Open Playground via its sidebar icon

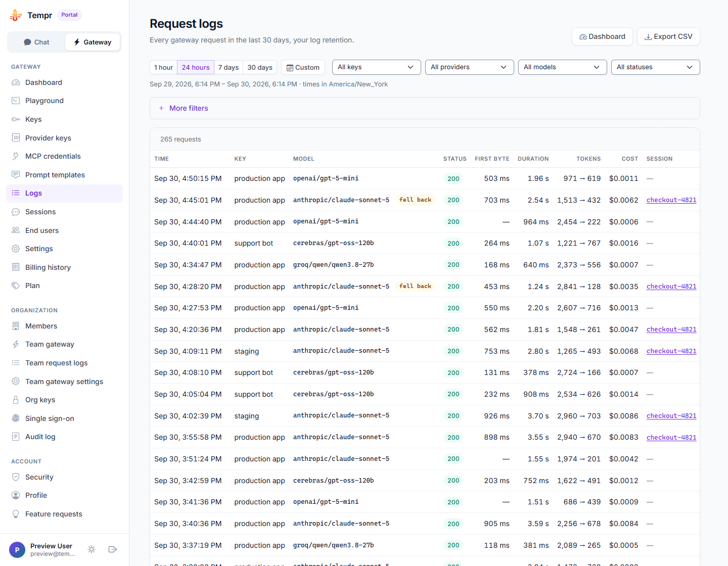16,101
